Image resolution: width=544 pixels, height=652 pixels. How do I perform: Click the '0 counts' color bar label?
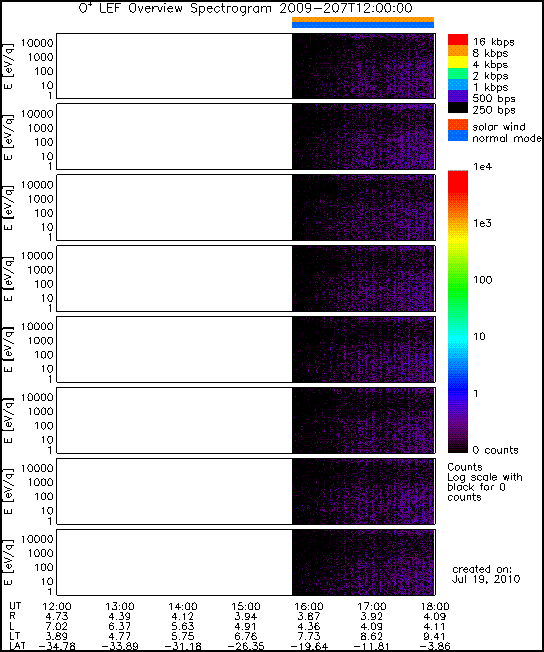(496, 450)
